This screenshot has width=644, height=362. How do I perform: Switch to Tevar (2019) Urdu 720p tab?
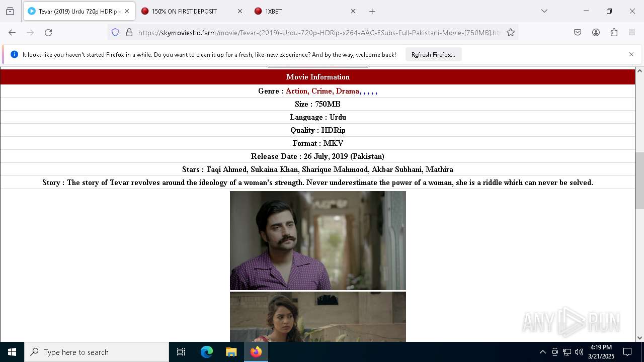click(x=79, y=11)
